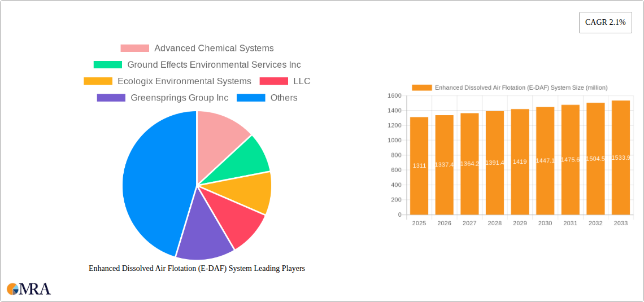Click the 2033 x-axis label
Image resolution: width=644 pixels, height=302 pixels.
pos(621,223)
